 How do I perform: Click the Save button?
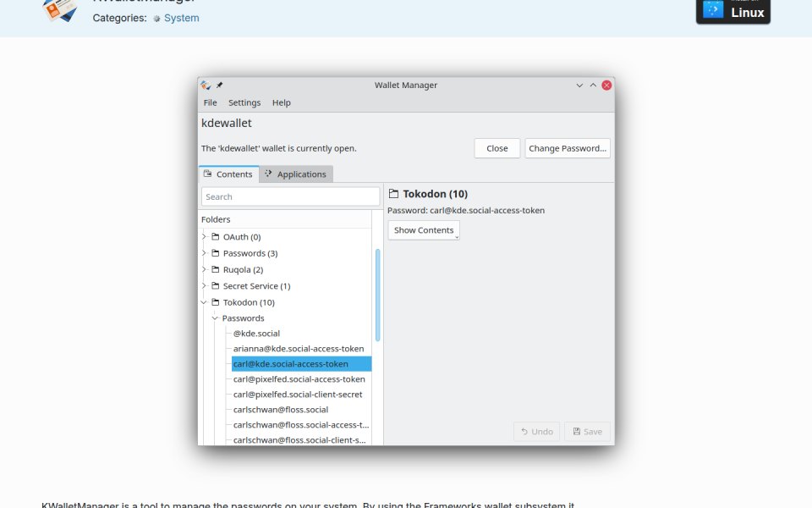pos(587,431)
